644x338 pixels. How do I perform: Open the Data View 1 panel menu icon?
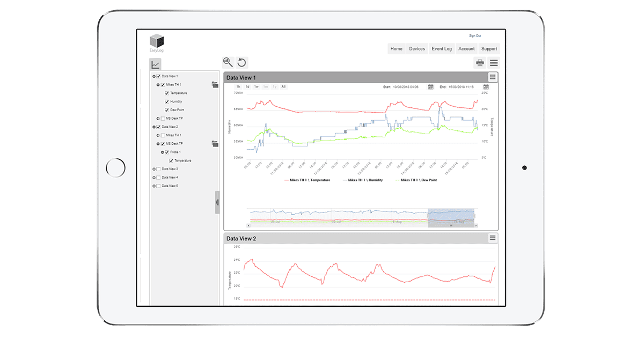point(493,77)
